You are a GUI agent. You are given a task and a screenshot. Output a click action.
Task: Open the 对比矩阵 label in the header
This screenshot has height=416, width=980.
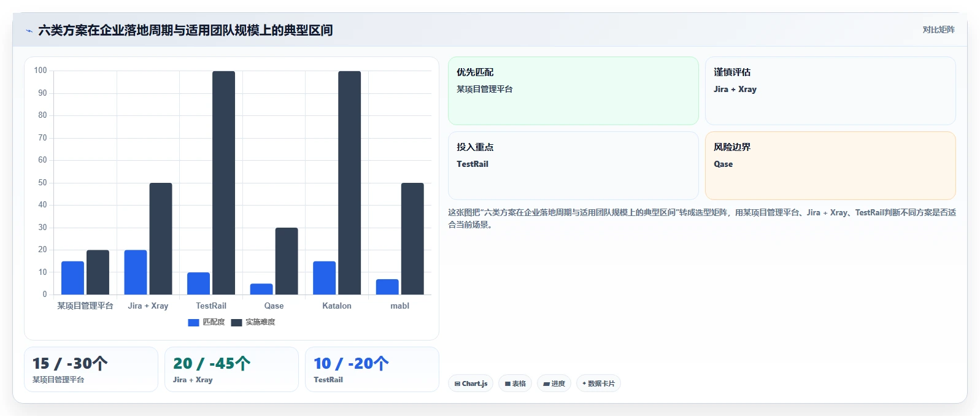tap(938, 30)
